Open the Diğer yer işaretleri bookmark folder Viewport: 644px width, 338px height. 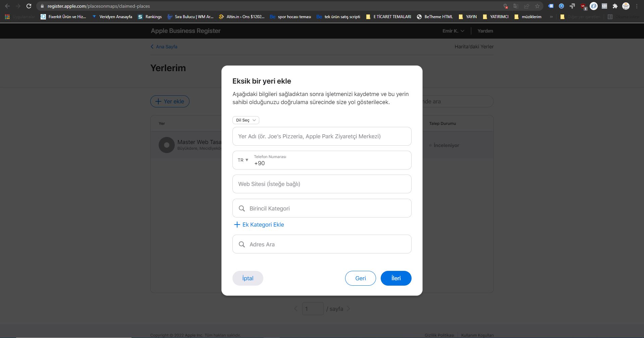[580, 16]
